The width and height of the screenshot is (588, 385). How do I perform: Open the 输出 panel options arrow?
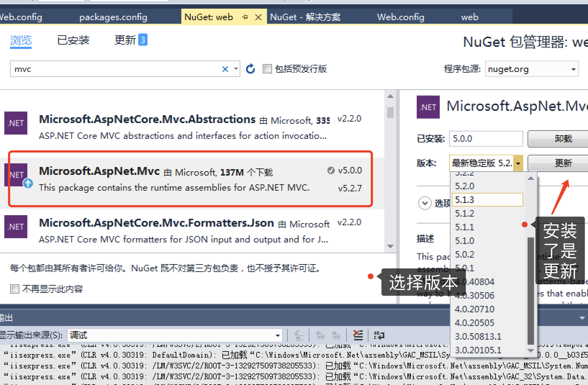coord(582,318)
